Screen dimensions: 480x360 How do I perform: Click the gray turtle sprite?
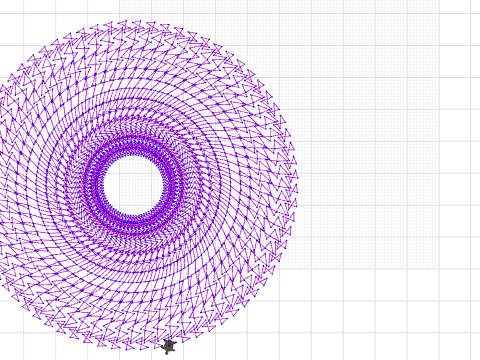tap(169, 347)
